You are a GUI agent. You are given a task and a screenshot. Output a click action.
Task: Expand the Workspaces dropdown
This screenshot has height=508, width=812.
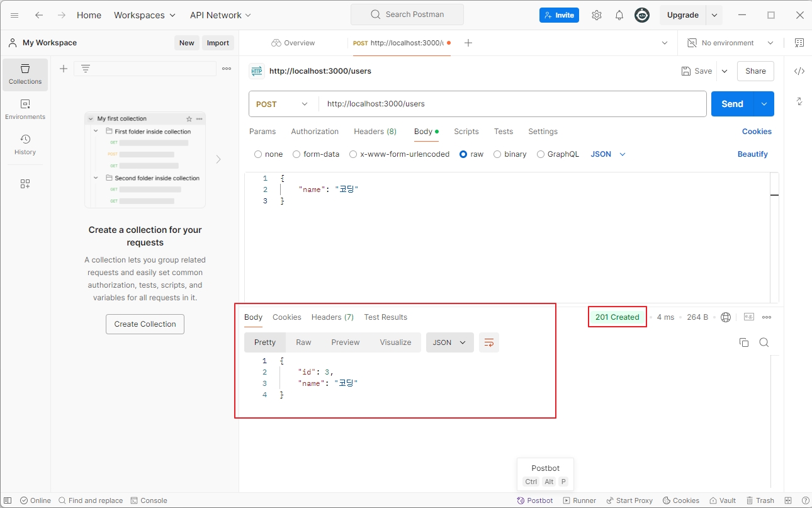coord(145,15)
